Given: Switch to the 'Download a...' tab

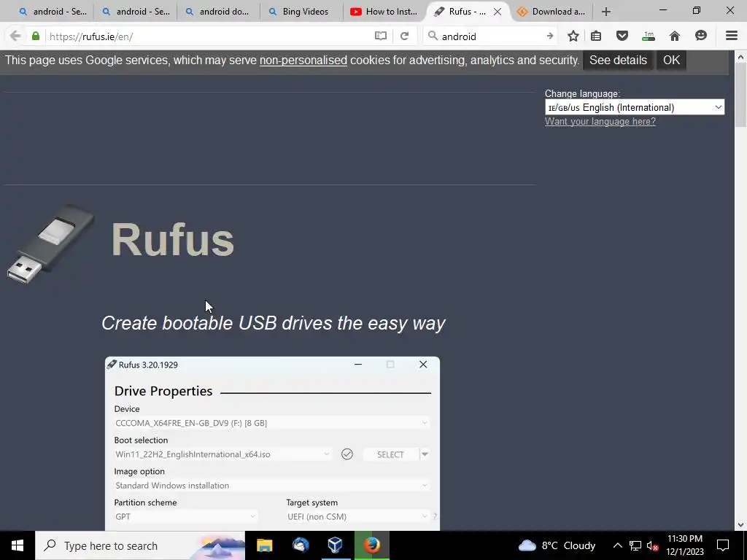Looking at the screenshot, I should click(551, 12).
